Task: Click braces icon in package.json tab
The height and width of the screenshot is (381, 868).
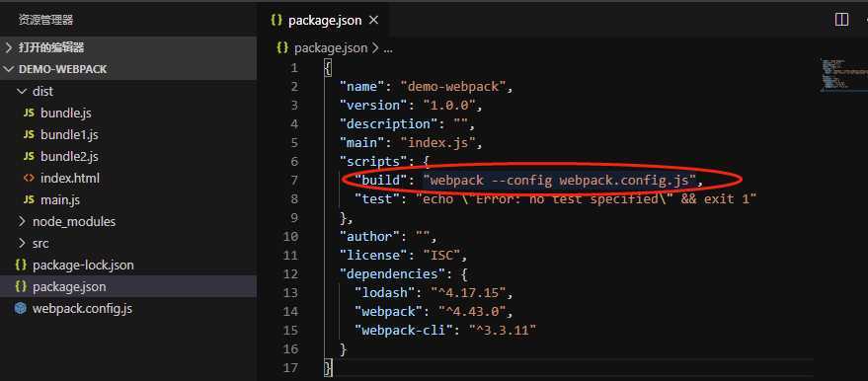Action: [x=276, y=21]
